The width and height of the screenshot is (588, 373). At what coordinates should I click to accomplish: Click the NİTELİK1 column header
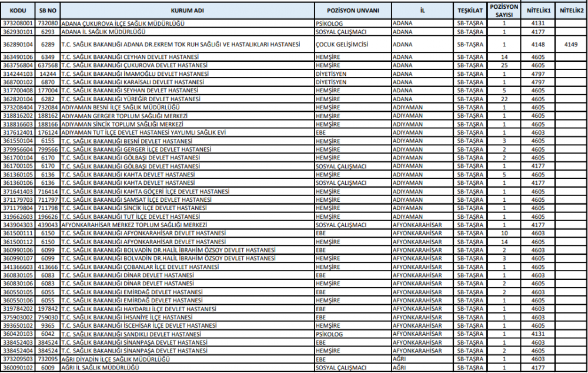[x=538, y=11]
